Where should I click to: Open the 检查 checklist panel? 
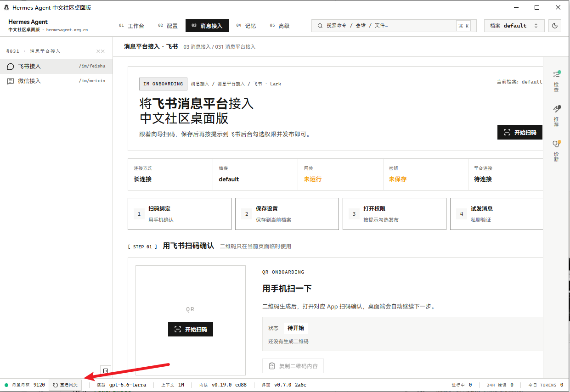(x=556, y=81)
